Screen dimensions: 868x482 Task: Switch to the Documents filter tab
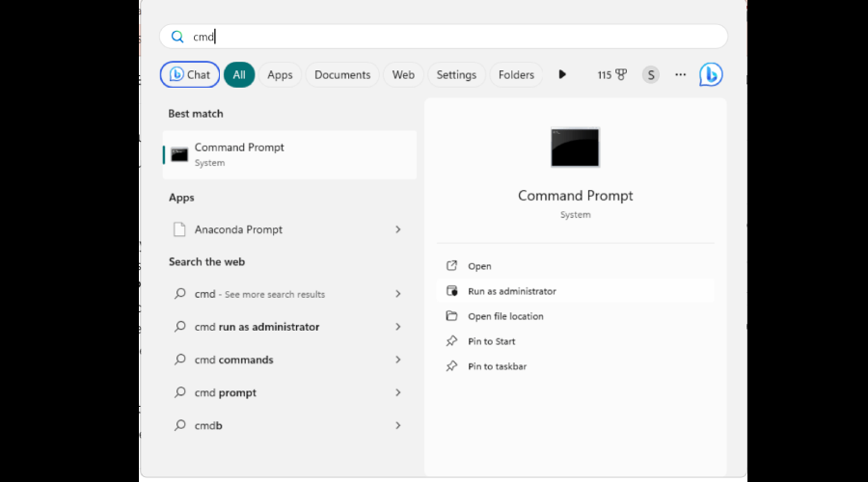(x=342, y=75)
